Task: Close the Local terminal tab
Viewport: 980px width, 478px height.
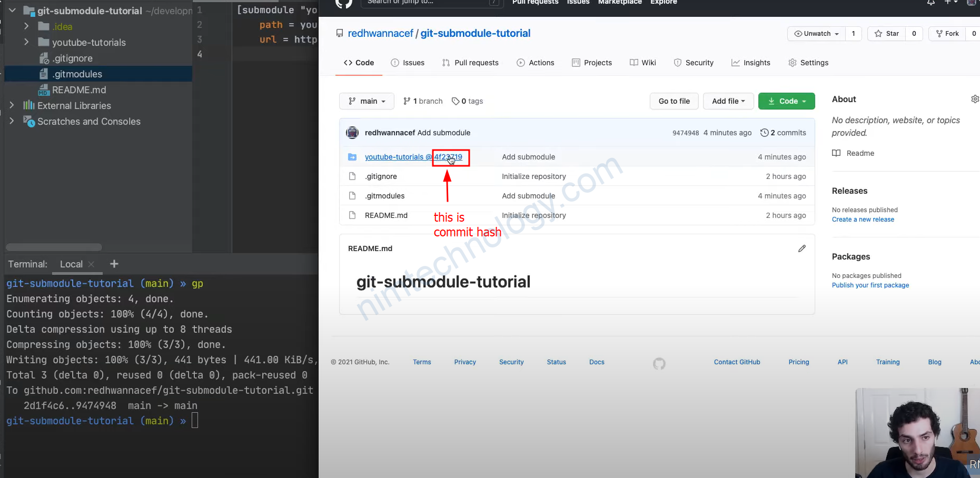Action: 92,264
